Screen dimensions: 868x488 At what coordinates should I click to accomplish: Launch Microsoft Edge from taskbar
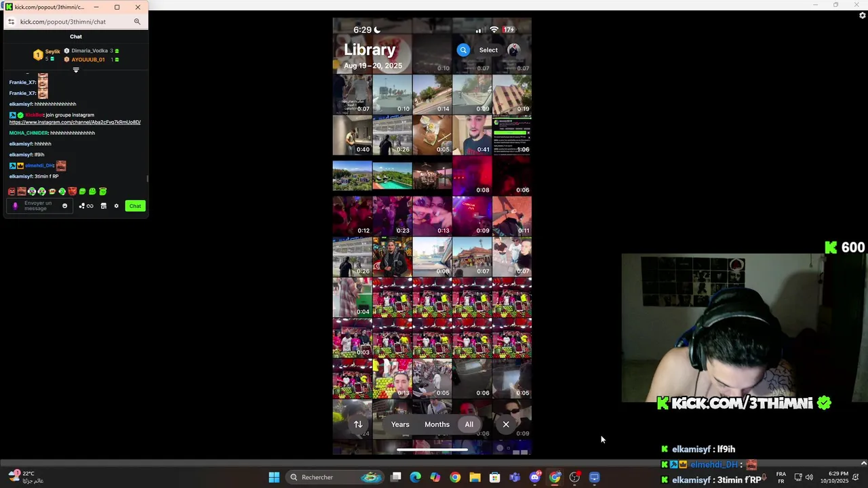click(x=416, y=477)
